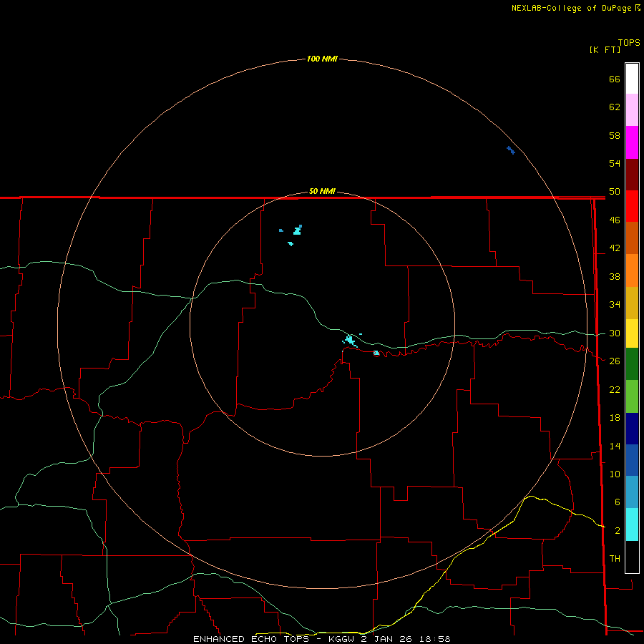Click the 14 scale value

tap(615, 446)
